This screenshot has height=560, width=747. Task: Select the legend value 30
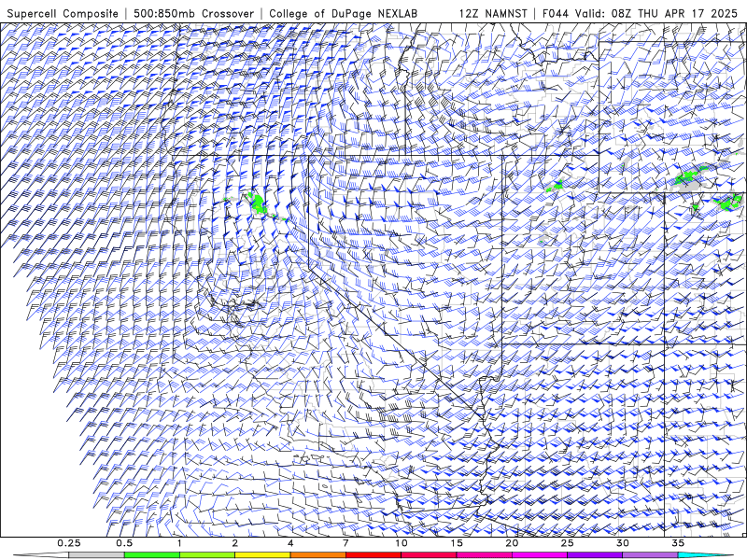coord(623,543)
